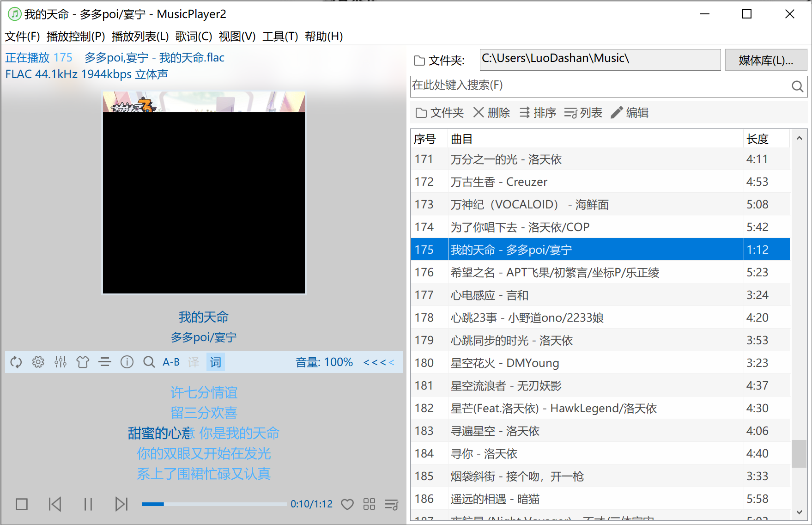
Task: Open the lyrics search magnifier icon
Action: click(x=149, y=362)
